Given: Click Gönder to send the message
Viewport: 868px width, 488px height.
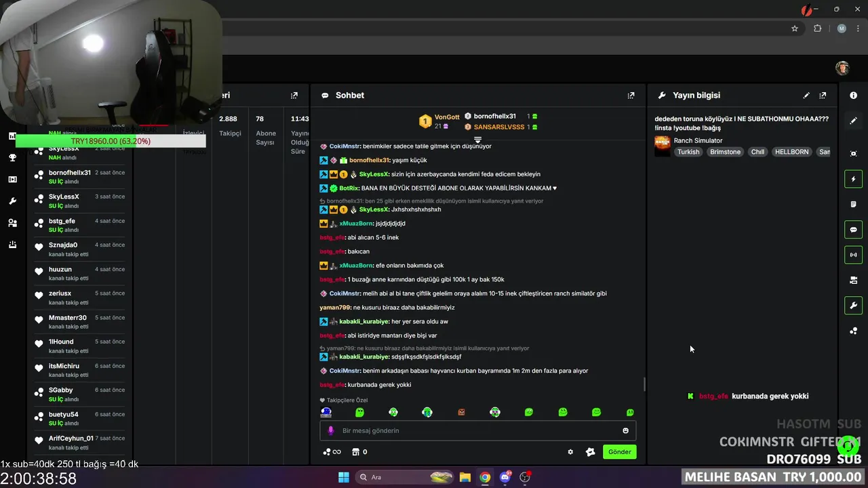Looking at the screenshot, I should pyautogui.click(x=620, y=452).
